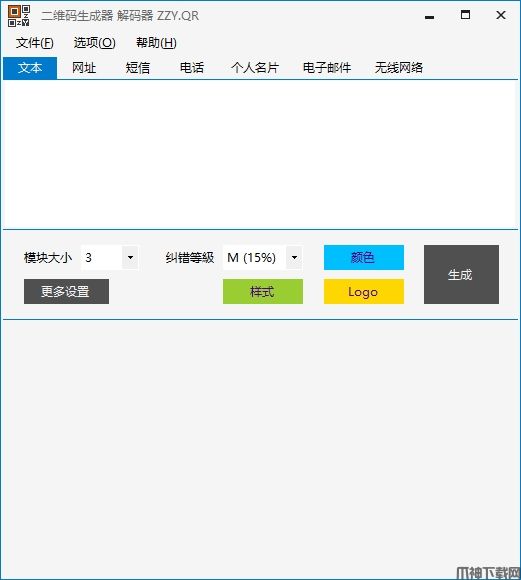Open the 选项(O) menu
The height and width of the screenshot is (580, 521).
[x=94, y=43]
